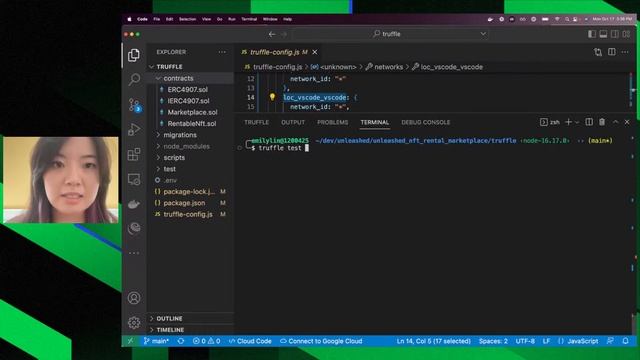Kill terminal with the trash icon
Image resolution: width=640 pixels, height=360 pixels.
(602, 122)
